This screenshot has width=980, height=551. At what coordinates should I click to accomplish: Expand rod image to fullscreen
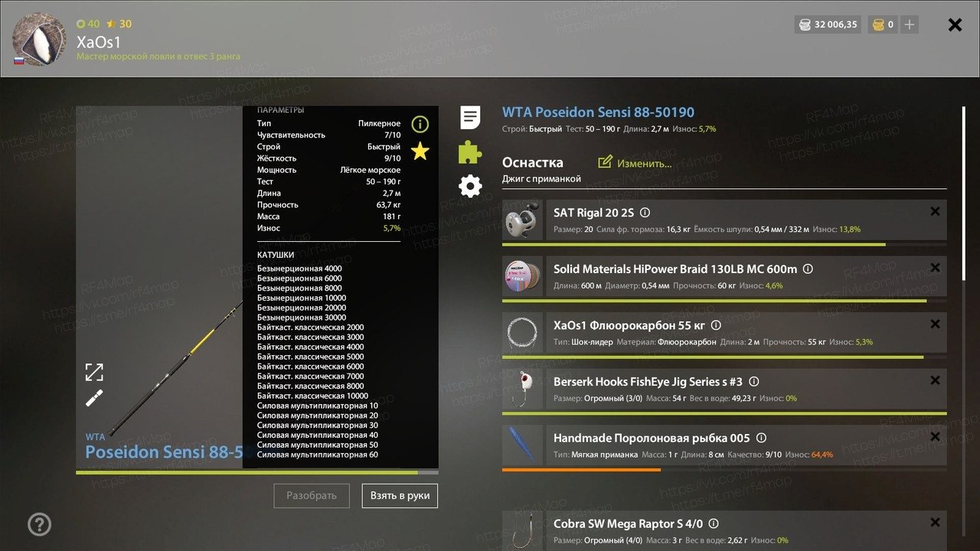click(94, 372)
